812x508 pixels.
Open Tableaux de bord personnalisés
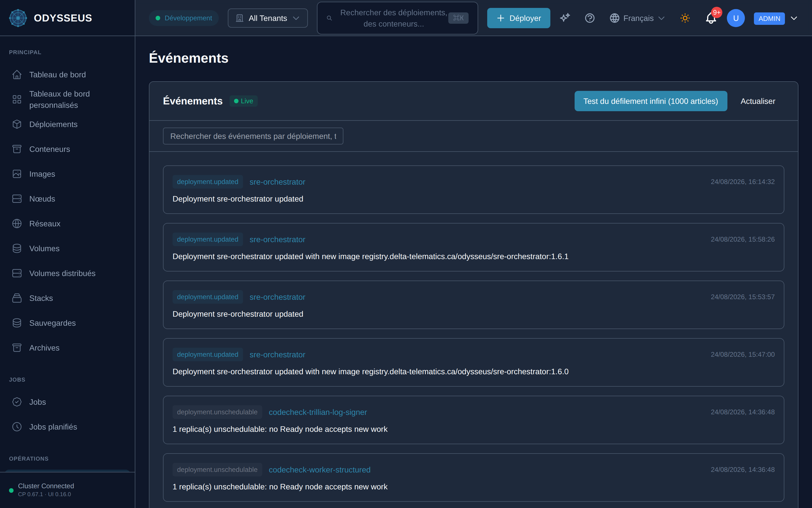(x=67, y=99)
